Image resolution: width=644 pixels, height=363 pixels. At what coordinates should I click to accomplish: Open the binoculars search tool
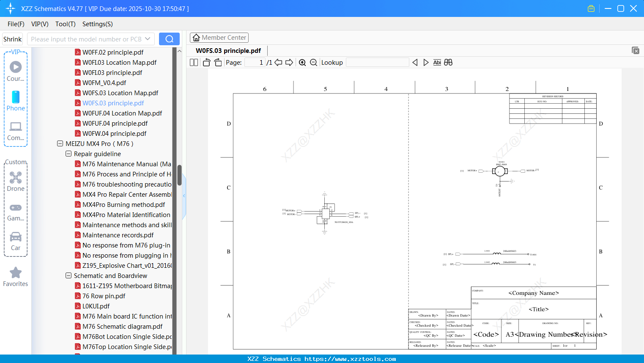click(448, 62)
